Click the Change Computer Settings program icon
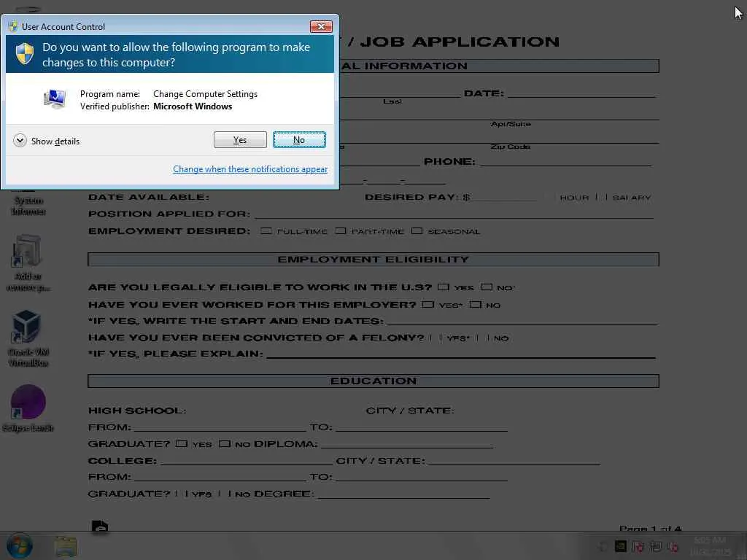Viewport: 747px width, 560px height. [55, 99]
